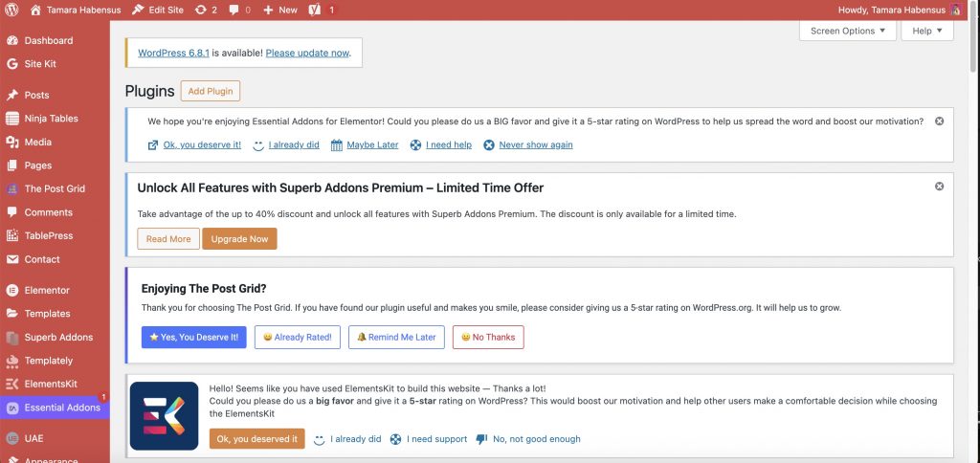
Task: Click 'Never show again' link
Action: tap(535, 145)
